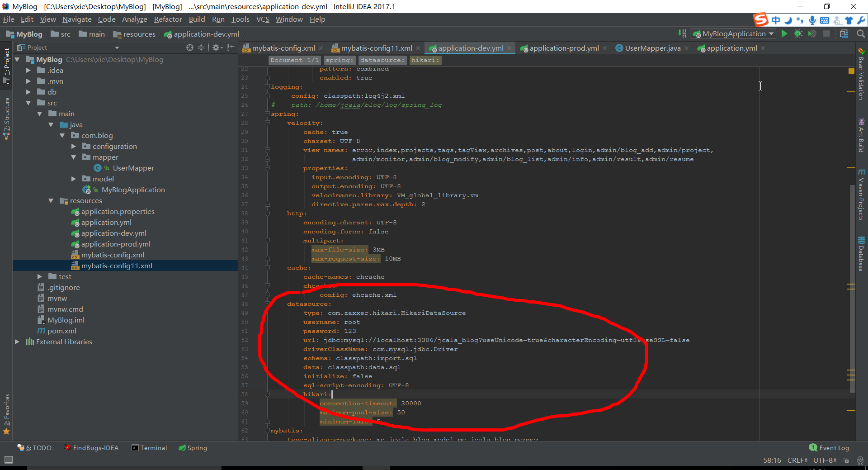
Task: Expand the db folder
Action: click(28, 92)
